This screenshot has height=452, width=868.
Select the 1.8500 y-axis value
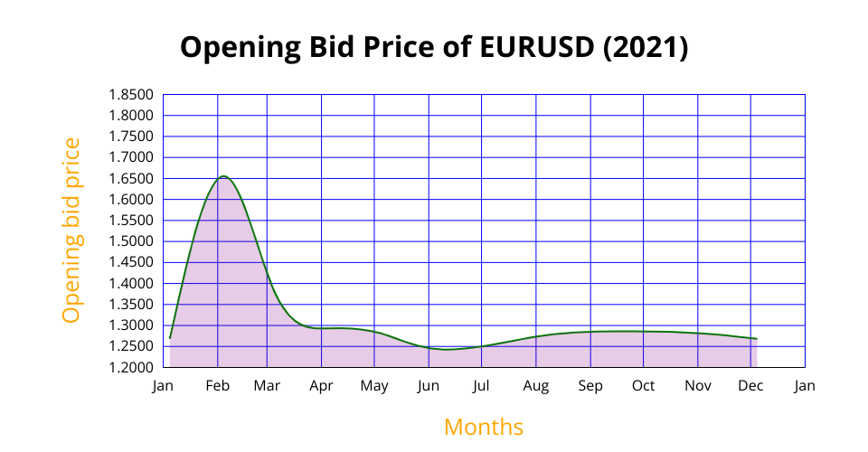[x=130, y=94]
